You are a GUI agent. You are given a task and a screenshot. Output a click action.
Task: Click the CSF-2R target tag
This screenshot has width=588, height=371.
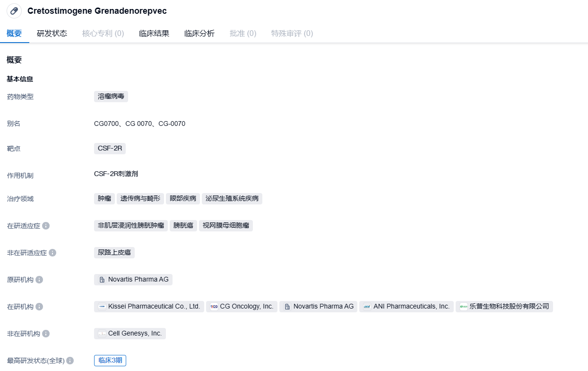click(110, 148)
